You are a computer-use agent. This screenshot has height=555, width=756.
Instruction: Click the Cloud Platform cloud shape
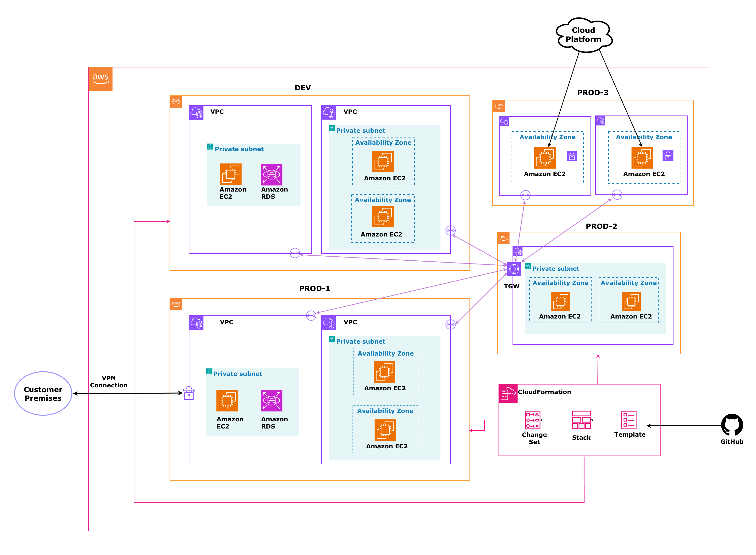584,35
